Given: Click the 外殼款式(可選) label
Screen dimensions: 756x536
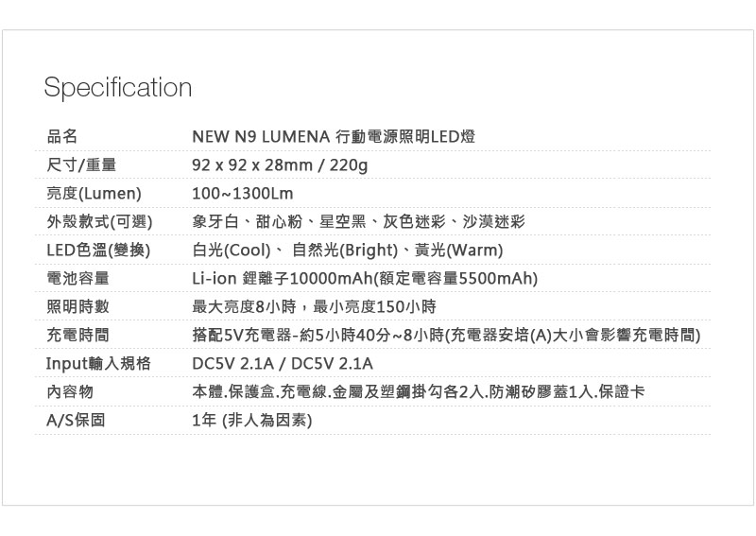Looking at the screenshot, I should [x=100, y=222].
